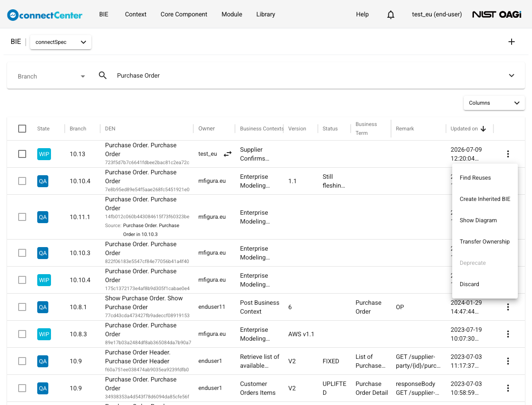Sort by the Remark column header
This screenshot has width=532, height=405.
(405, 129)
